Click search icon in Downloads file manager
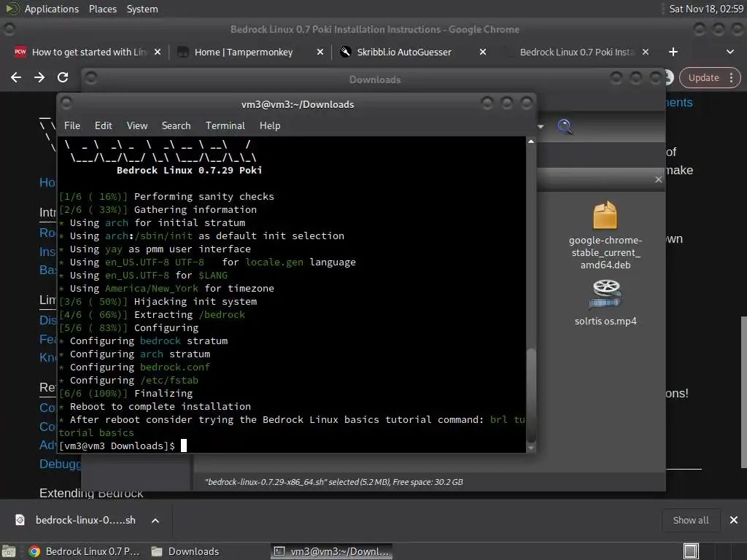 pos(565,126)
